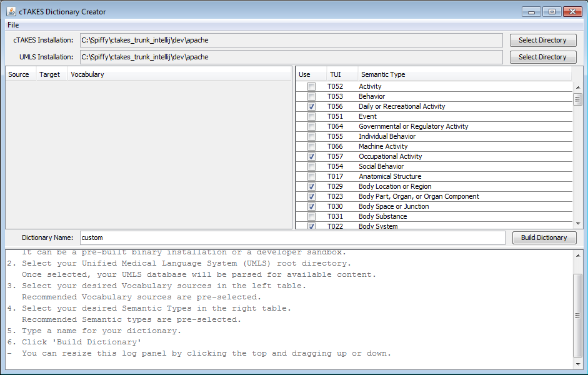This screenshot has height=375, width=588.
Task: Click the TUI column header
Action: coord(342,74)
